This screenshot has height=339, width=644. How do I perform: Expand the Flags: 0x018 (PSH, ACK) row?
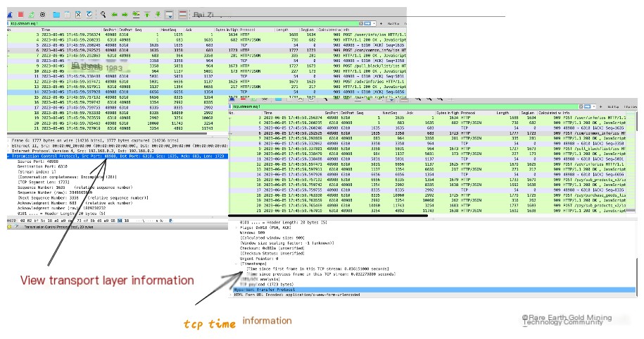tap(236, 228)
